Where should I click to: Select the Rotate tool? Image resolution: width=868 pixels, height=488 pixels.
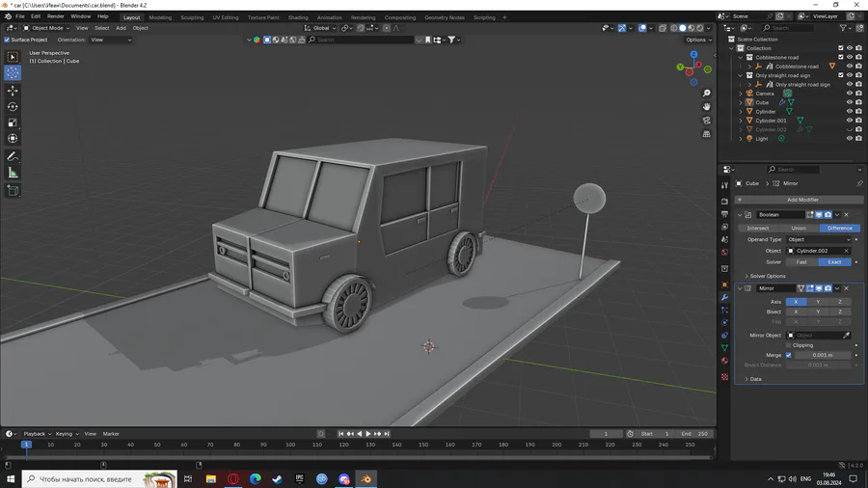[x=13, y=107]
